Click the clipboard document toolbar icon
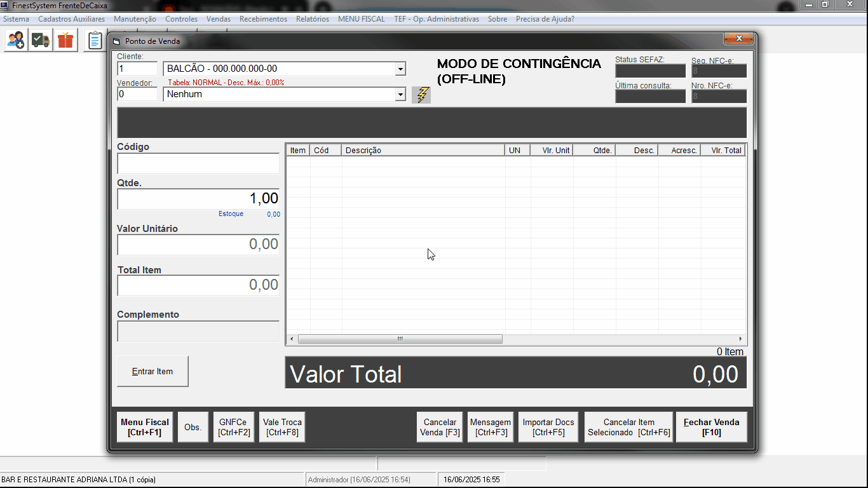This screenshot has height=488, width=868. 95,41
